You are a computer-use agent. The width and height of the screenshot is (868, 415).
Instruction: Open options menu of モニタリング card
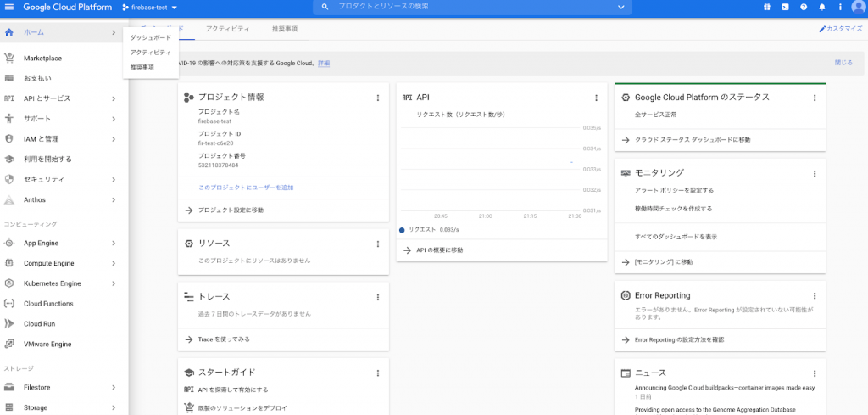point(815,173)
